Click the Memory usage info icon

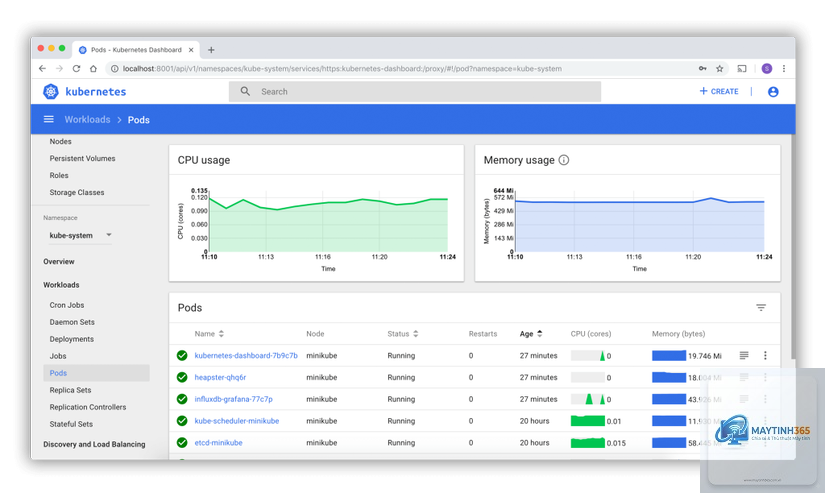click(564, 160)
